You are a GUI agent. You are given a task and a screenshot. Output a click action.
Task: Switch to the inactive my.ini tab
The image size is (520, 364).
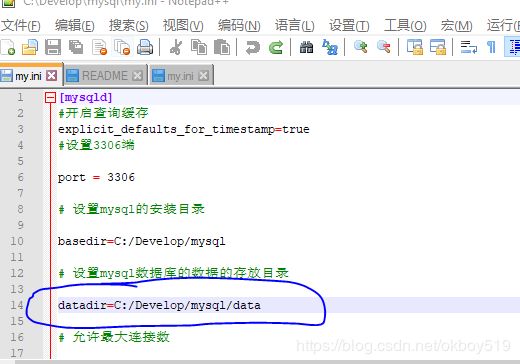tap(180, 76)
